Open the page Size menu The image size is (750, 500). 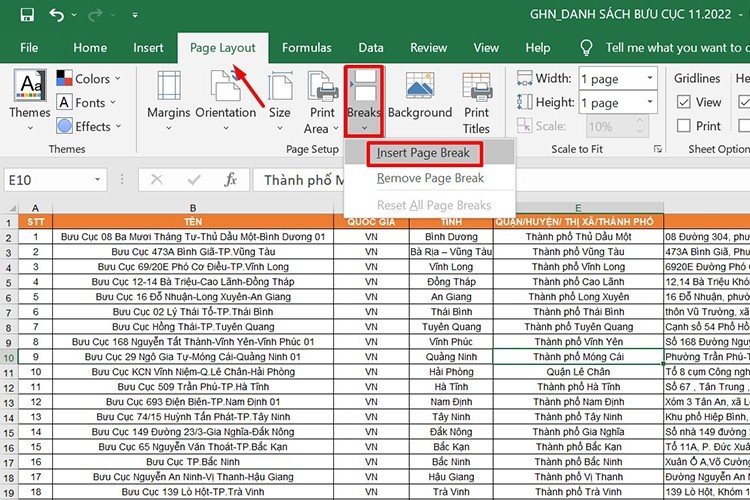pos(280,101)
